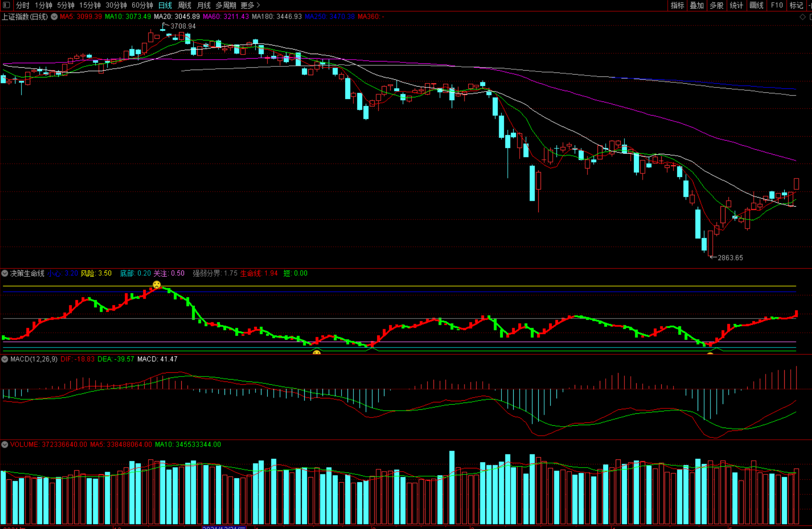Click the smiley signal icon at the indicator's bottom edge

pyautogui.click(x=317, y=352)
